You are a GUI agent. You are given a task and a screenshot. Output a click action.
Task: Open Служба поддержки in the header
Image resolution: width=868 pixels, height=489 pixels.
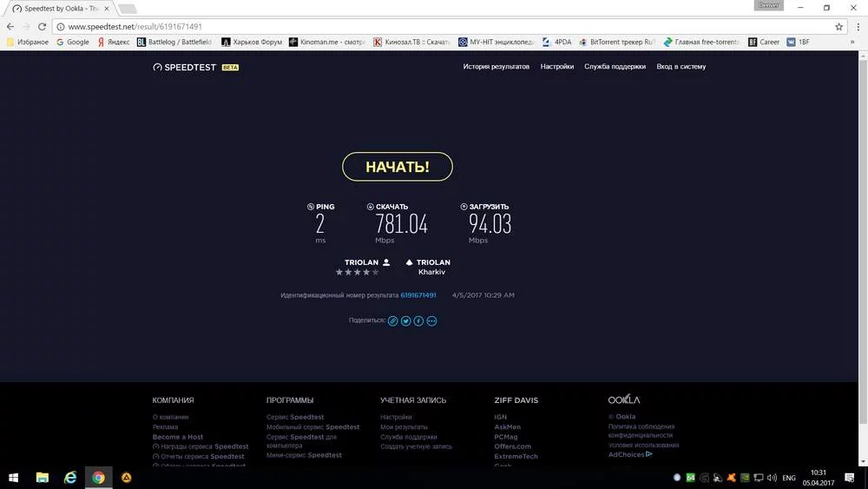(x=615, y=67)
